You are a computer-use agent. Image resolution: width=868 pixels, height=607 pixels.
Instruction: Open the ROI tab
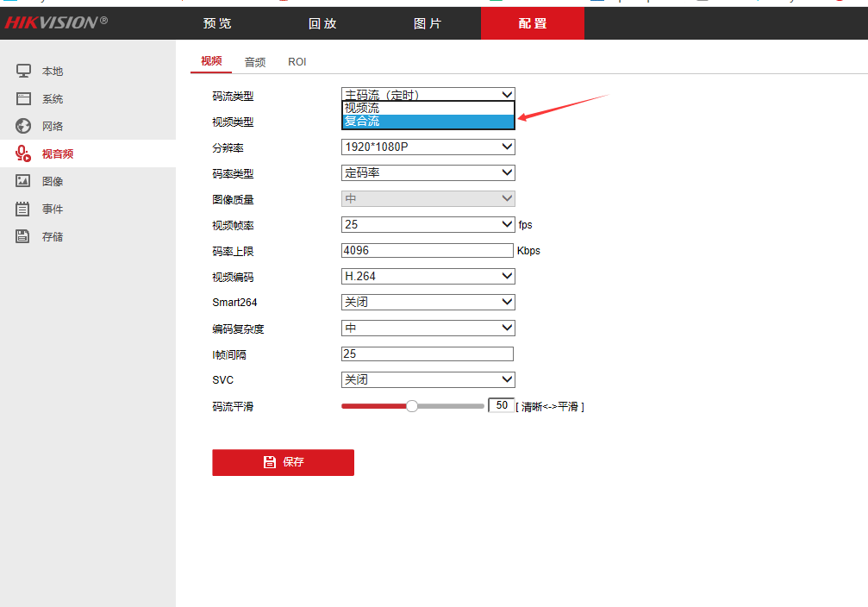(297, 61)
